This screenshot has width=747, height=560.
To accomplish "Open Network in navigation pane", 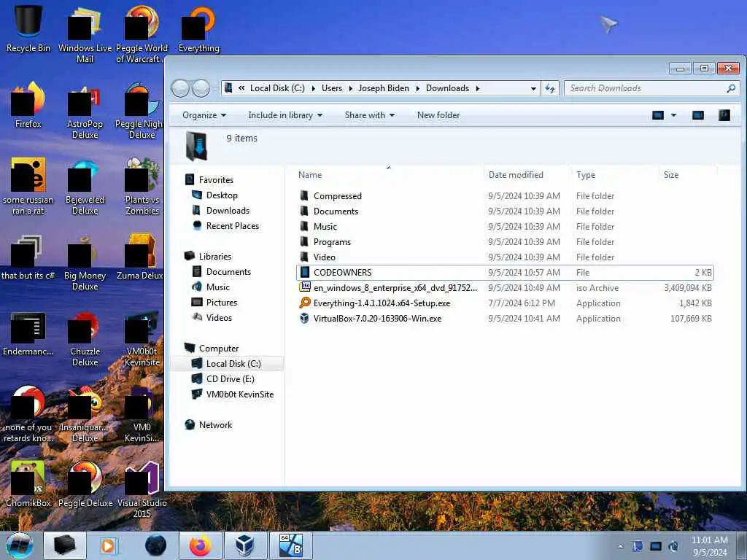I will [209, 425].
